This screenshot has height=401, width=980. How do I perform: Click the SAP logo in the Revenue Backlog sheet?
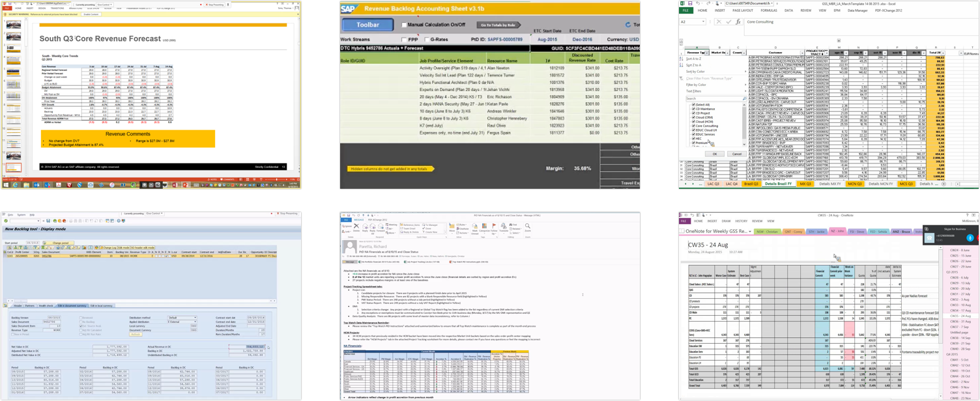(x=350, y=9)
